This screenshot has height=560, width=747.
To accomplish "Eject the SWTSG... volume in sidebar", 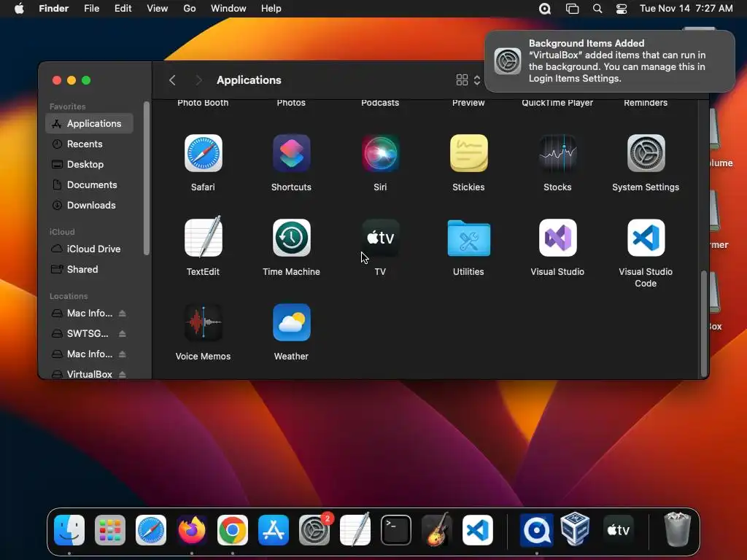I will (123, 333).
